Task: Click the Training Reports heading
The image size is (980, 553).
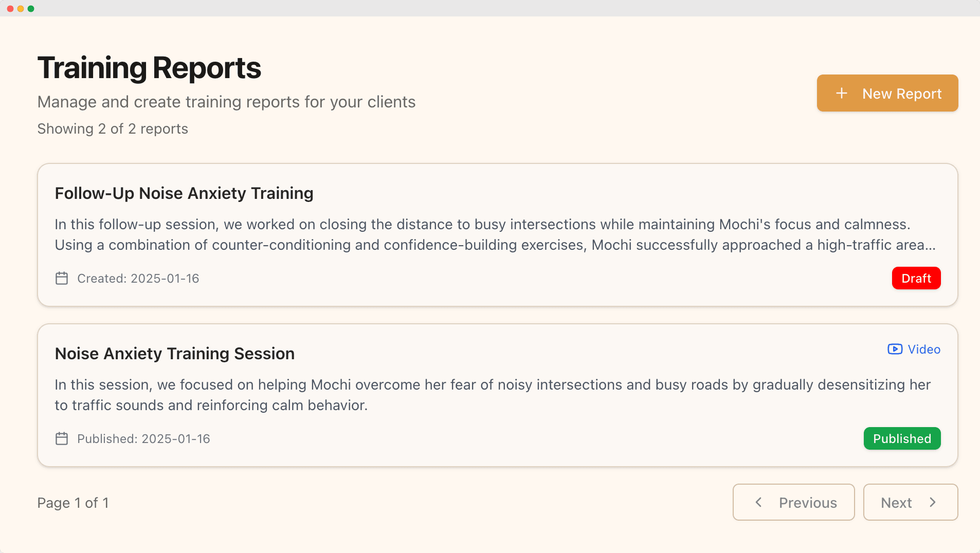Action: click(149, 67)
